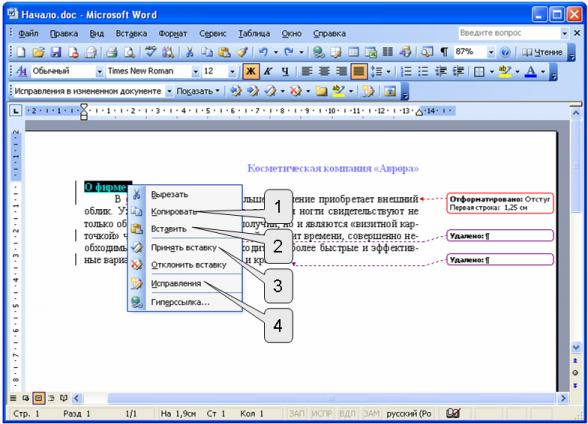Click the Insert Hyperlink globe icon in the toolbar
The height and width of the screenshot is (424, 588).
pyautogui.click(x=319, y=52)
